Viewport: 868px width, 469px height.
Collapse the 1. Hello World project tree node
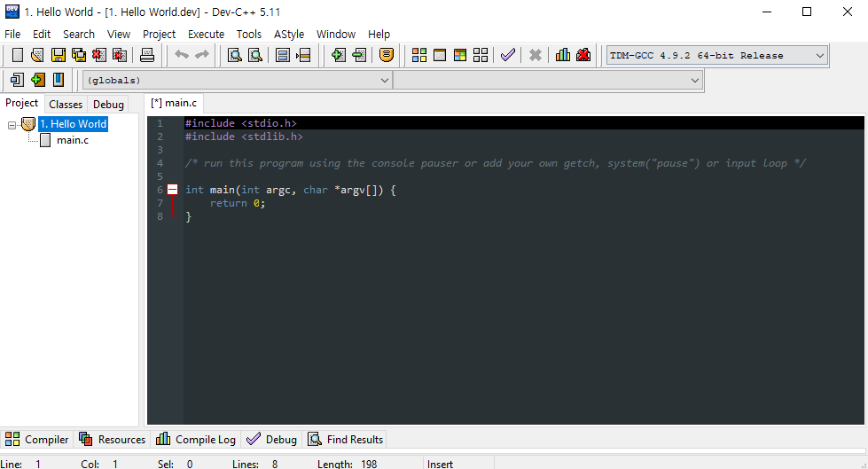12,125
